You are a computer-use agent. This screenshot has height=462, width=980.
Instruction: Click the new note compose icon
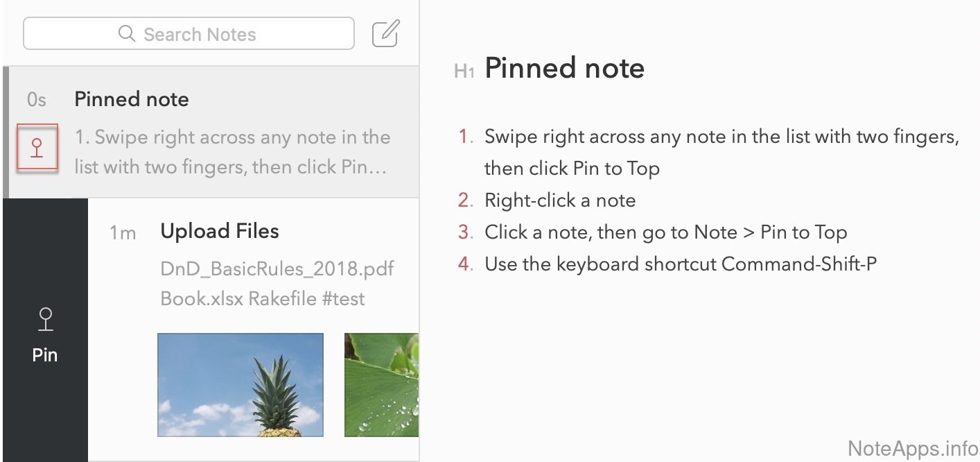[x=385, y=33]
